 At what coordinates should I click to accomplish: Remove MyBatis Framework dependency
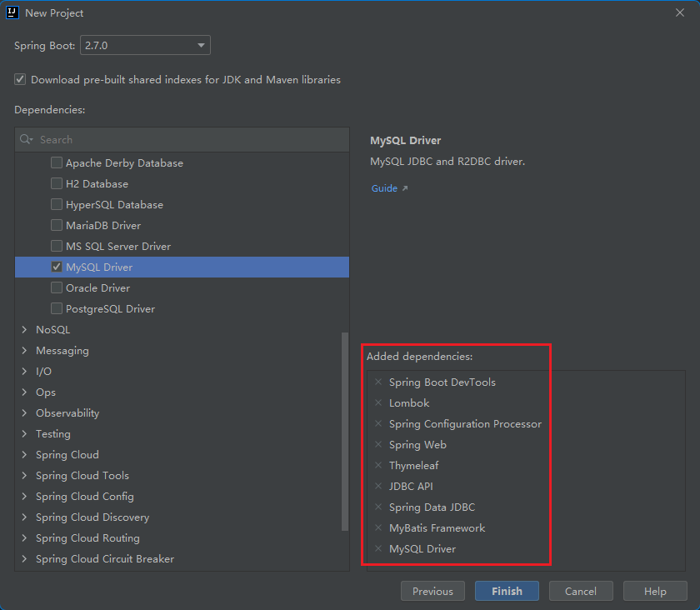(x=378, y=528)
